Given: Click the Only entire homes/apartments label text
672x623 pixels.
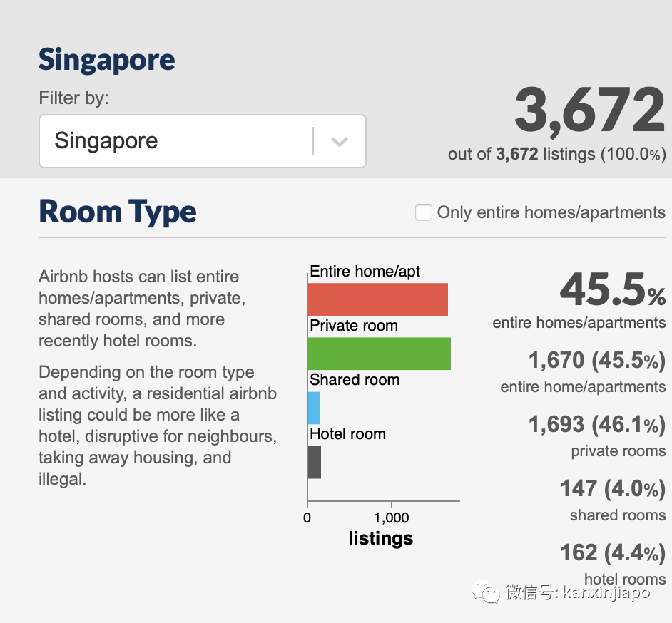Looking at the screenshot, I should click(x=551, y=212).
